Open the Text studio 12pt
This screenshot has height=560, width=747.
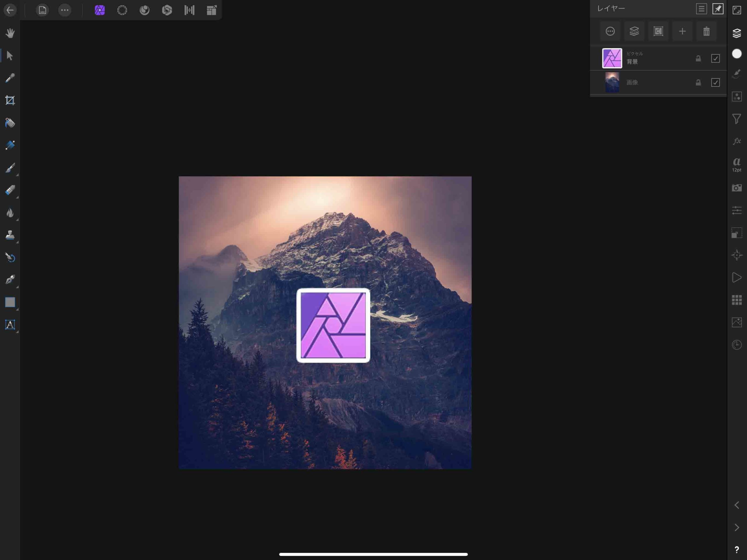736,165
